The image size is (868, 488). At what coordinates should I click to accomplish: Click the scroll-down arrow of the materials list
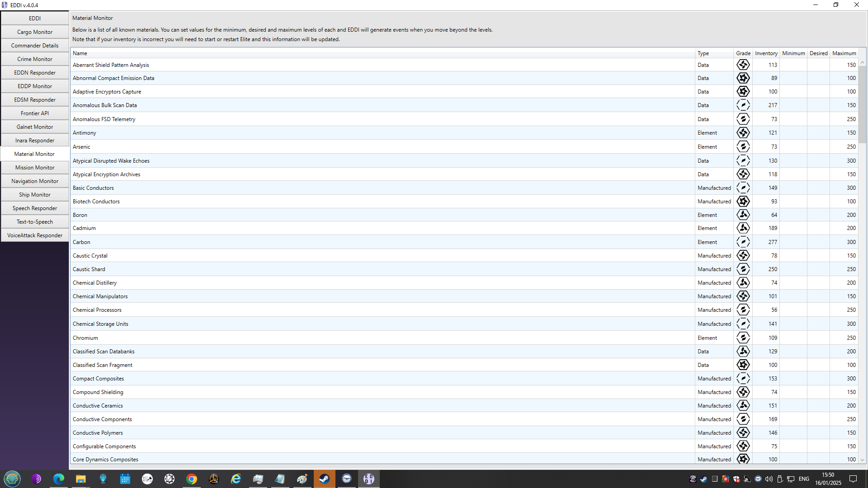(x=862, y=460)
